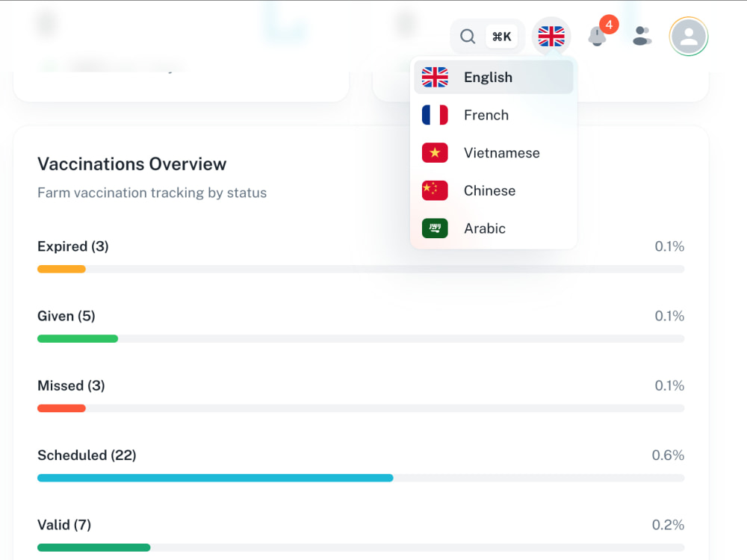Click the 0.1% Missed percentage
The image size is (747, 560).
[669, 385]
